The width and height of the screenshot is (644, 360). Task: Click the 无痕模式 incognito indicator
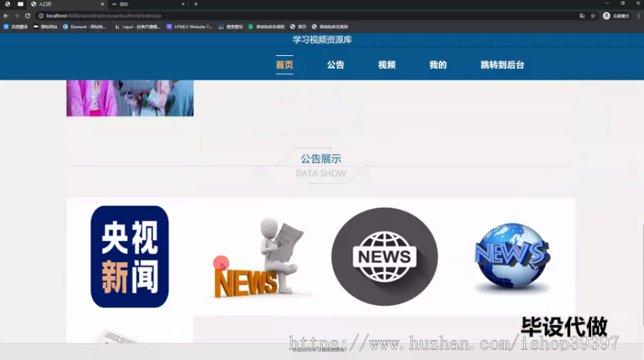click(616, 16)
